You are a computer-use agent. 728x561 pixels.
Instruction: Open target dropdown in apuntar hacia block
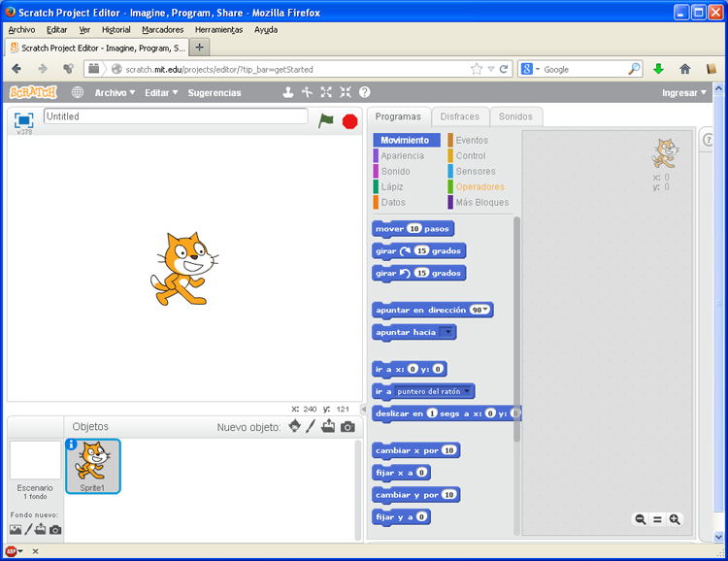coord(447,332)
